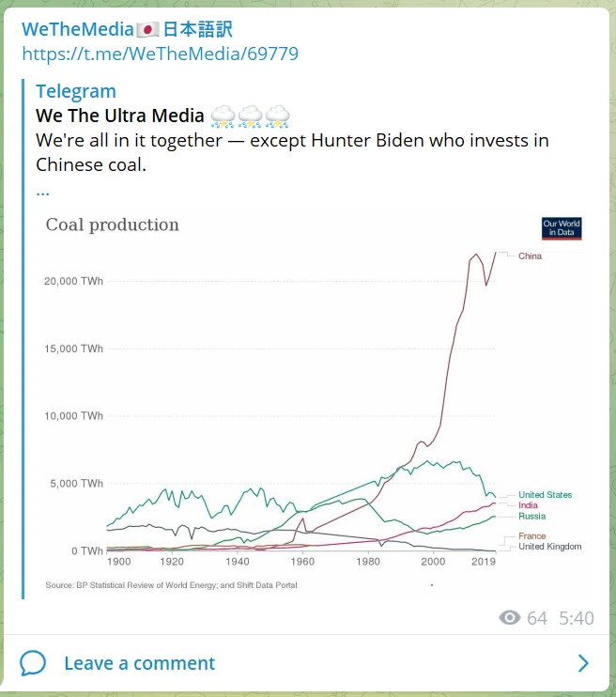Viewport: 616px width, 697px height.
Task: Click the message timestamp 5:40
Action: tap(577, 618)
